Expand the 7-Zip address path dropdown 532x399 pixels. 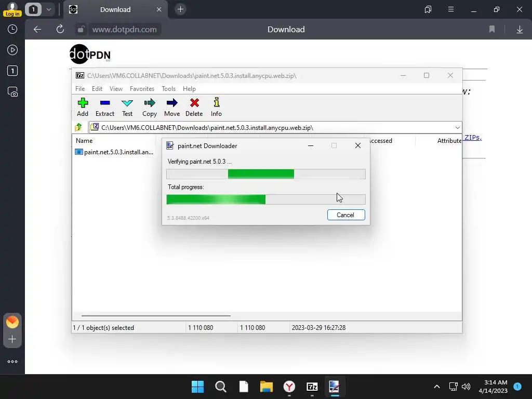pyautogui.click(x=457, y=128)
